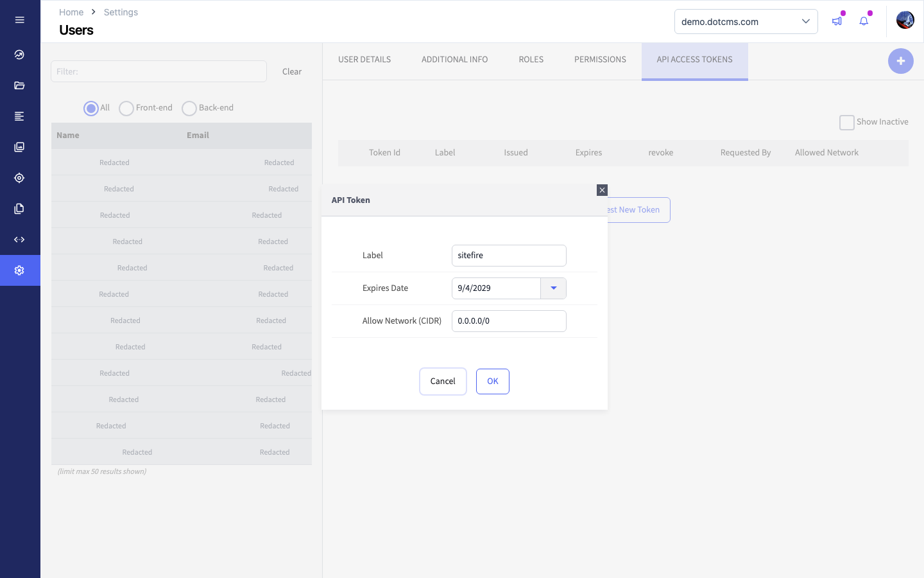
Task: Open the user avatar menu
Action: pos(905,20)
